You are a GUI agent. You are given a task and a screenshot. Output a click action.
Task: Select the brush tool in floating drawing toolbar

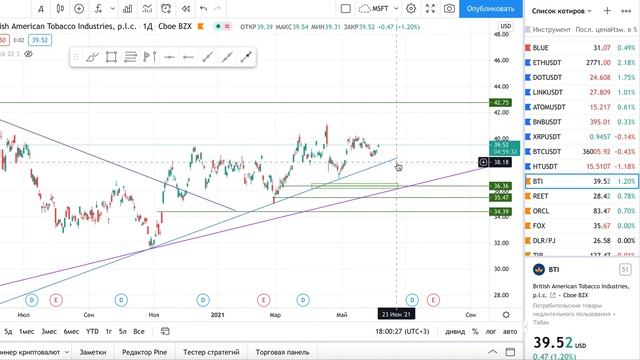[x=92, y=57]
